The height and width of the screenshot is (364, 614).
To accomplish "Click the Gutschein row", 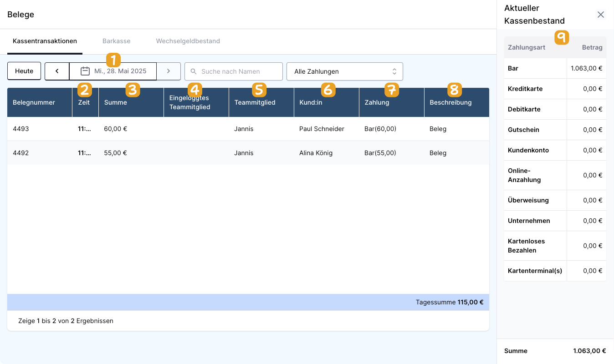I will (555, 130).
